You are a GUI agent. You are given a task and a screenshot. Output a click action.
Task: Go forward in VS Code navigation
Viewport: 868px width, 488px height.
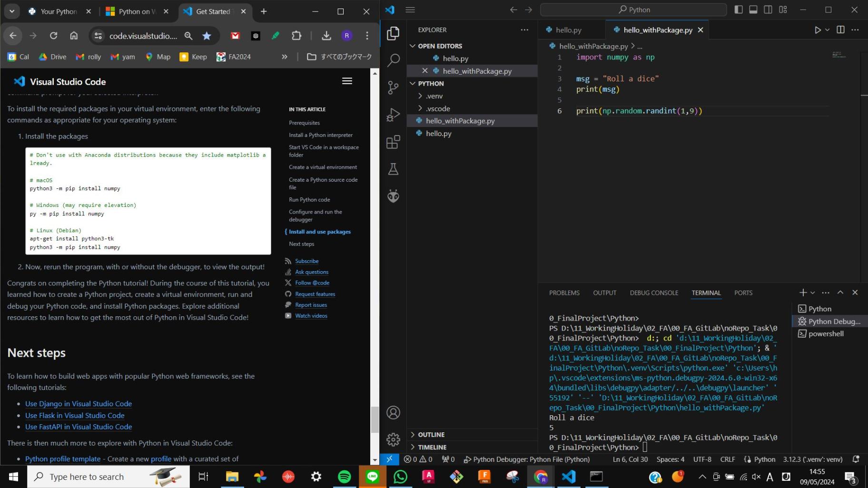529,10
